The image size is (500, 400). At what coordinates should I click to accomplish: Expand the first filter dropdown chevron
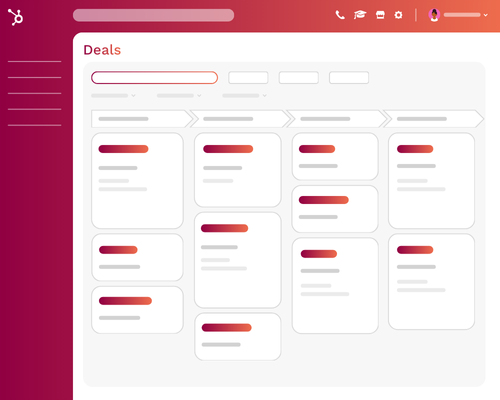click(133, 96)
